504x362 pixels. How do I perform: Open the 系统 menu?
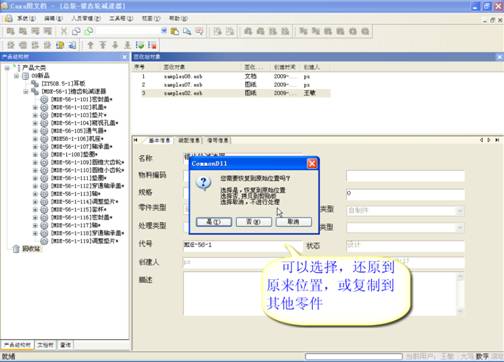tap(26, 18)
